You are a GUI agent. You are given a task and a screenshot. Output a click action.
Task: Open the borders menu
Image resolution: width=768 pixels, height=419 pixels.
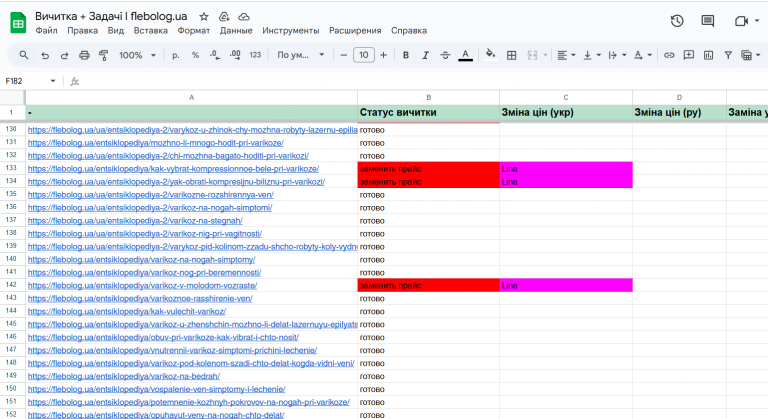coord(511,55)
